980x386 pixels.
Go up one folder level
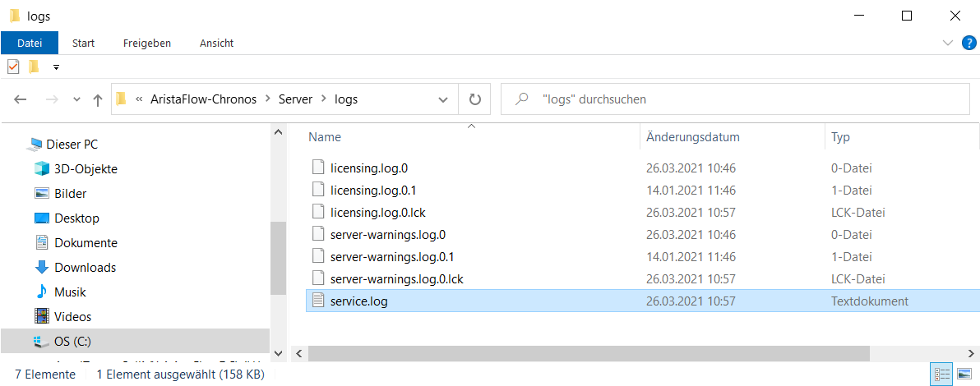coord(98,99)
